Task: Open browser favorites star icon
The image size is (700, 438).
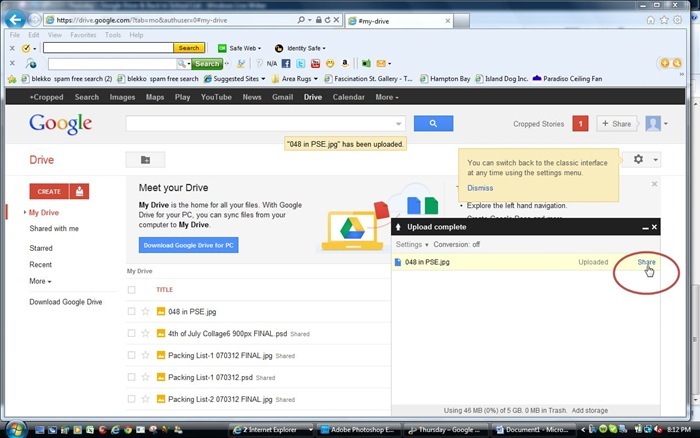Action: click(664, 20)
